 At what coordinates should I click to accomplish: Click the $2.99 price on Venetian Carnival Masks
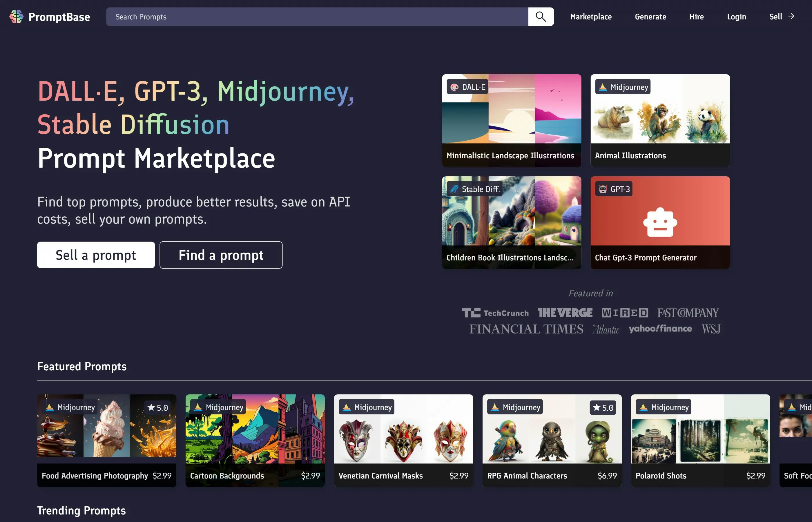click(459, 476)
